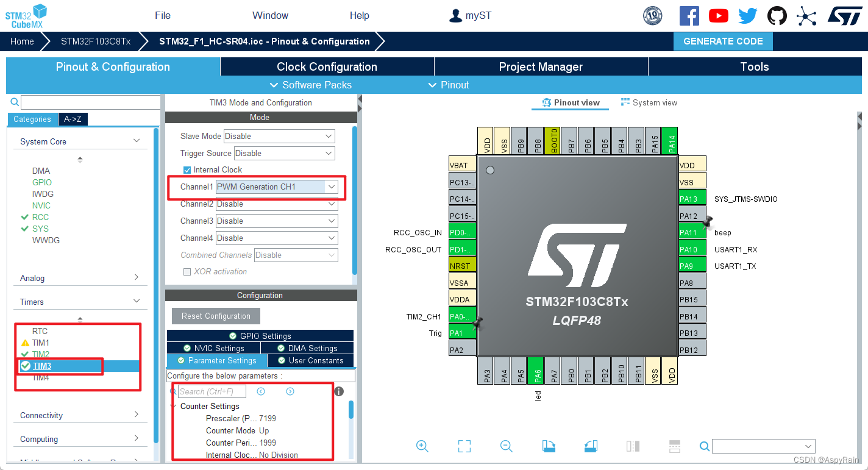Viewport: 868px width, 470px height.
Task: Click the pin search magnifier icon
Action: 705,447
